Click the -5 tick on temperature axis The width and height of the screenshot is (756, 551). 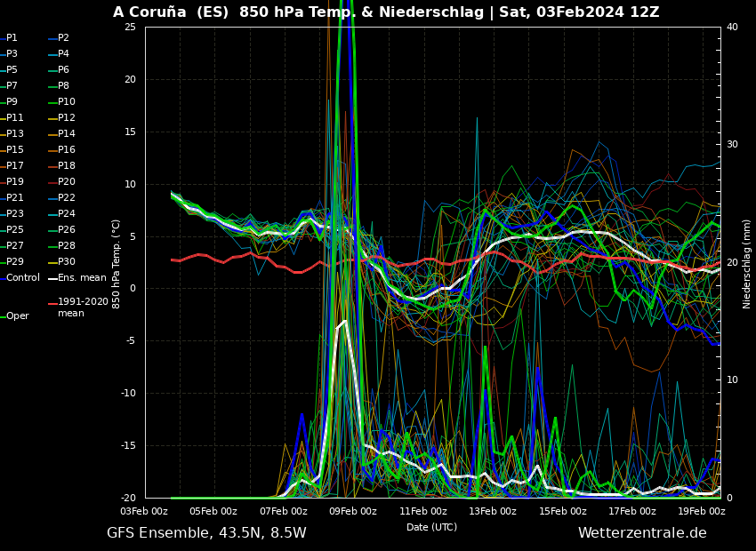click(131, 341)
